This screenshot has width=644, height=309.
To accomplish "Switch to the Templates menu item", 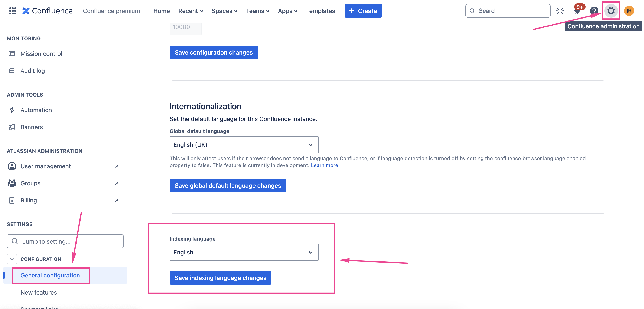I will 321,11.
